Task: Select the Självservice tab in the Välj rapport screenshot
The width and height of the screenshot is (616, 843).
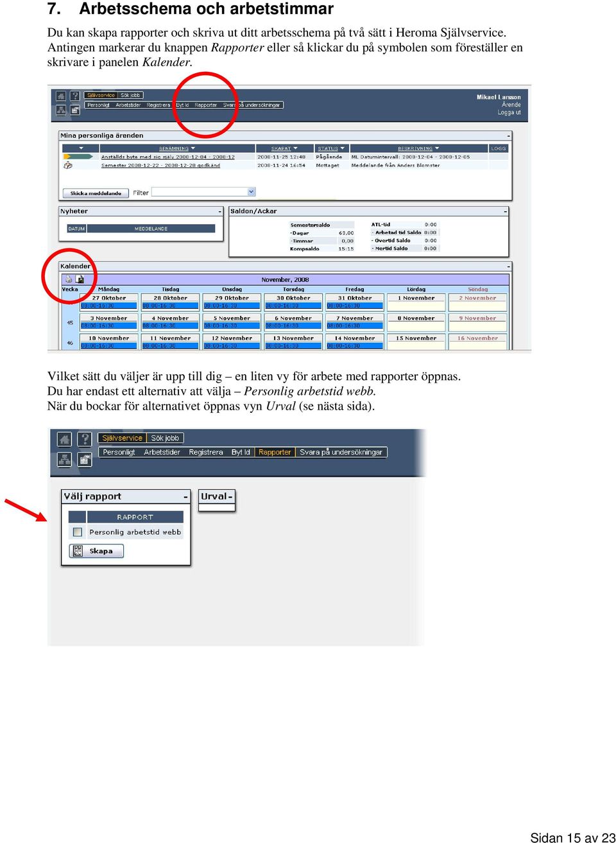Action: tap(122, 438)
